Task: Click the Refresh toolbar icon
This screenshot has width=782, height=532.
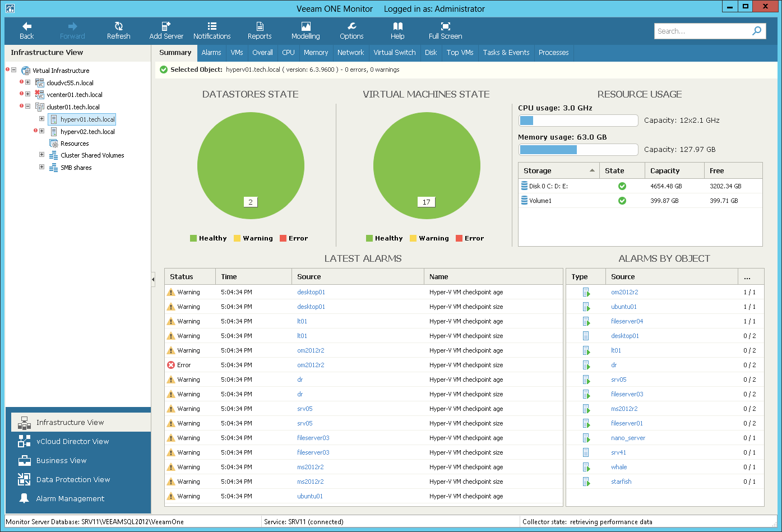Action: 119,26
